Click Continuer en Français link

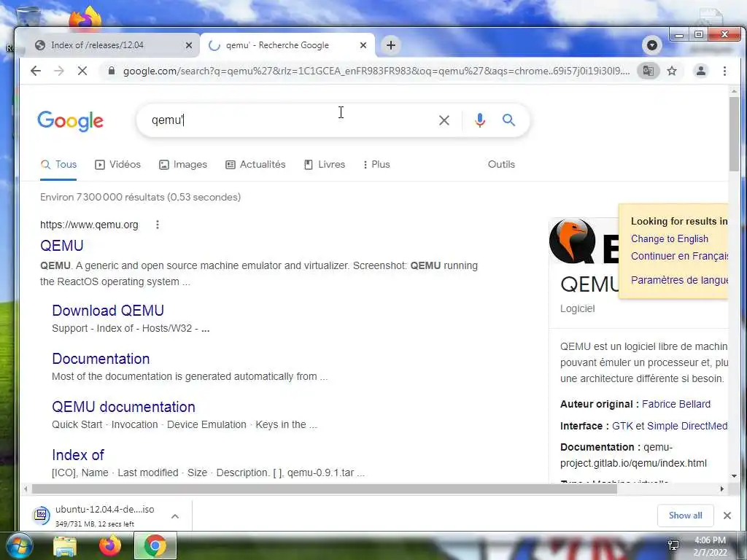679,256
